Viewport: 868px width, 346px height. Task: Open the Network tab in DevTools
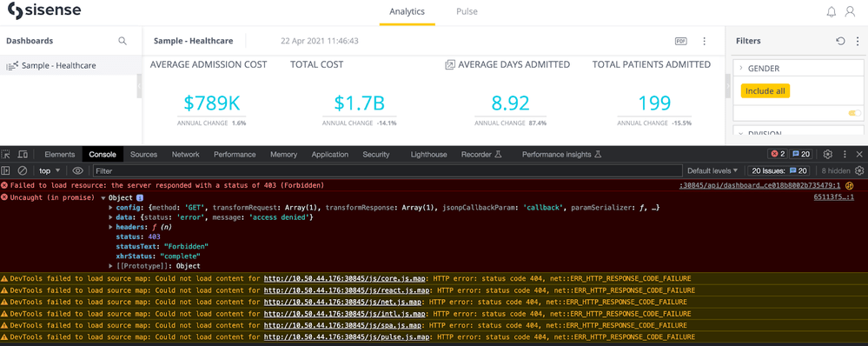[185, 155]
